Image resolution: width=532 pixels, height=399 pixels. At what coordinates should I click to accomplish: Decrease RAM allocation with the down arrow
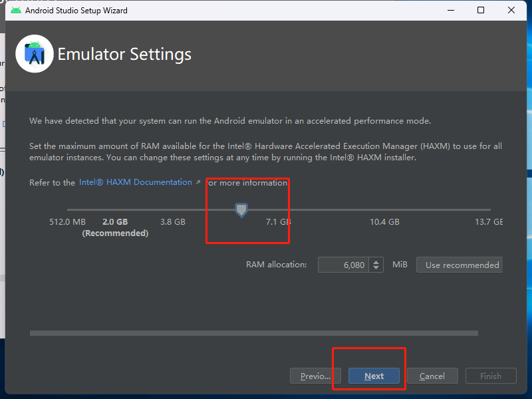click(376, 268)
